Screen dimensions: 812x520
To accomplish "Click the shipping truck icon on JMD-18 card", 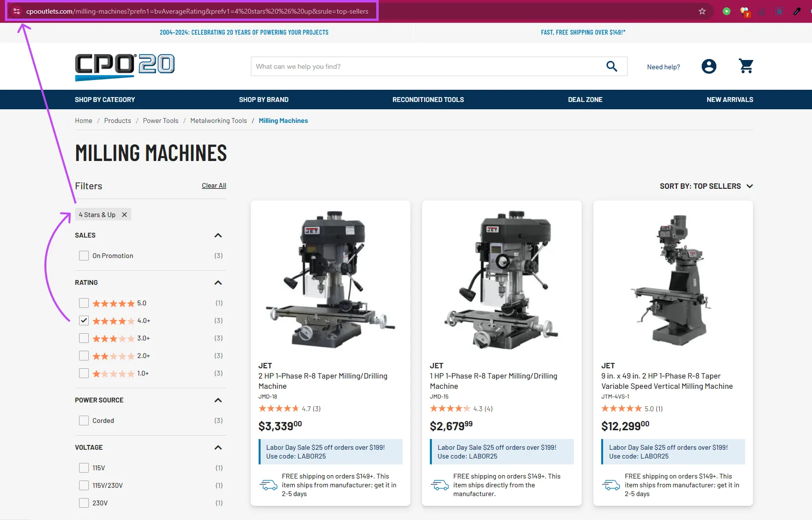I will click(269, 485).
